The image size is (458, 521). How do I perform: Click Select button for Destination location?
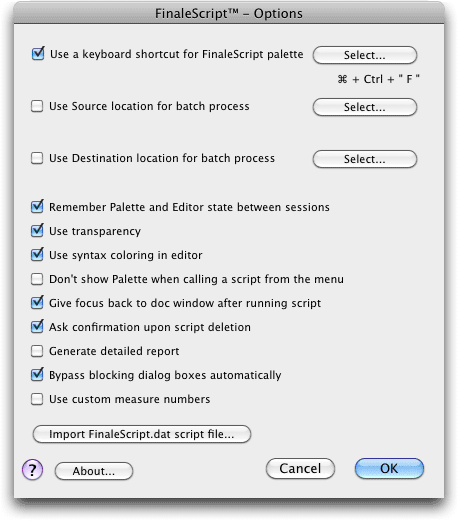point(365,159)
